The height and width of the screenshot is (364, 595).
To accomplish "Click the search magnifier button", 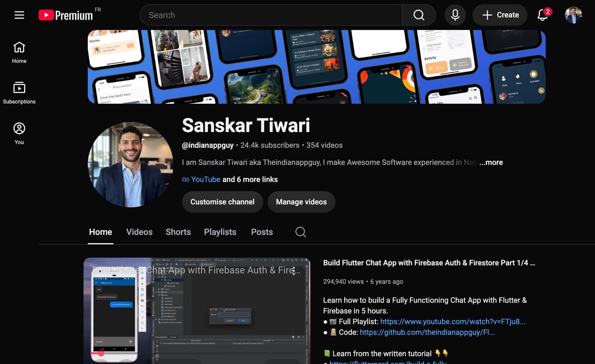I will [419, 15].
